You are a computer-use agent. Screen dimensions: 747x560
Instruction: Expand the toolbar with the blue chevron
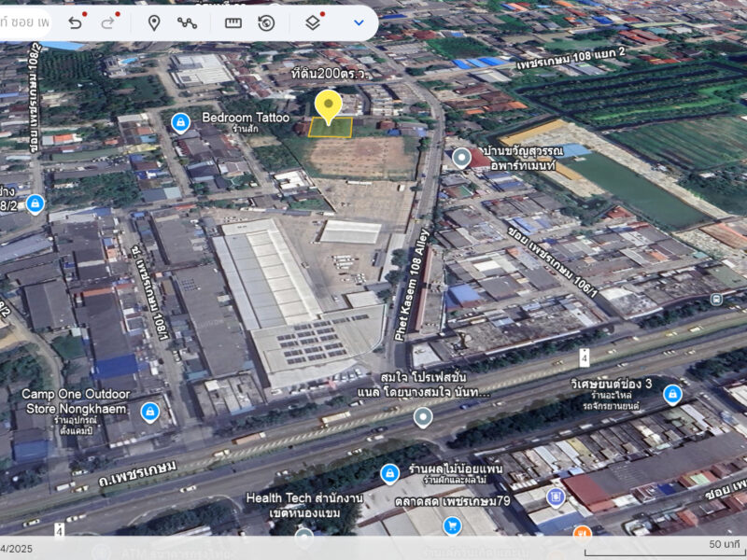point(359,22)
